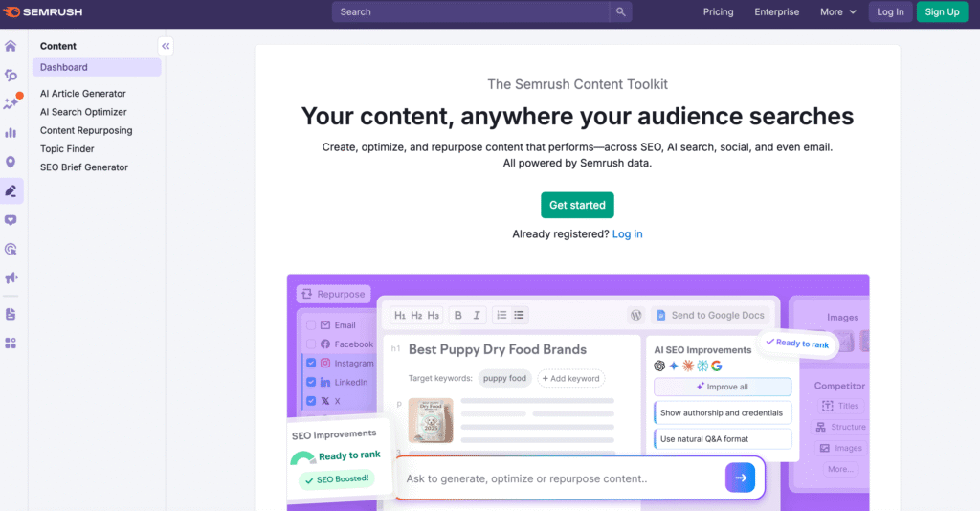Click the puppy food article thumbnail

[x=431, y=420]
